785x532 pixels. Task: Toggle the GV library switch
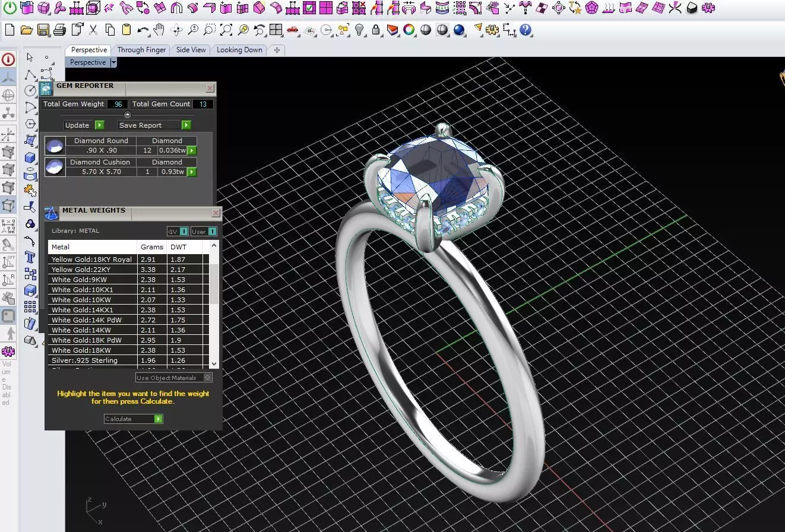click(x=178, y=232)
